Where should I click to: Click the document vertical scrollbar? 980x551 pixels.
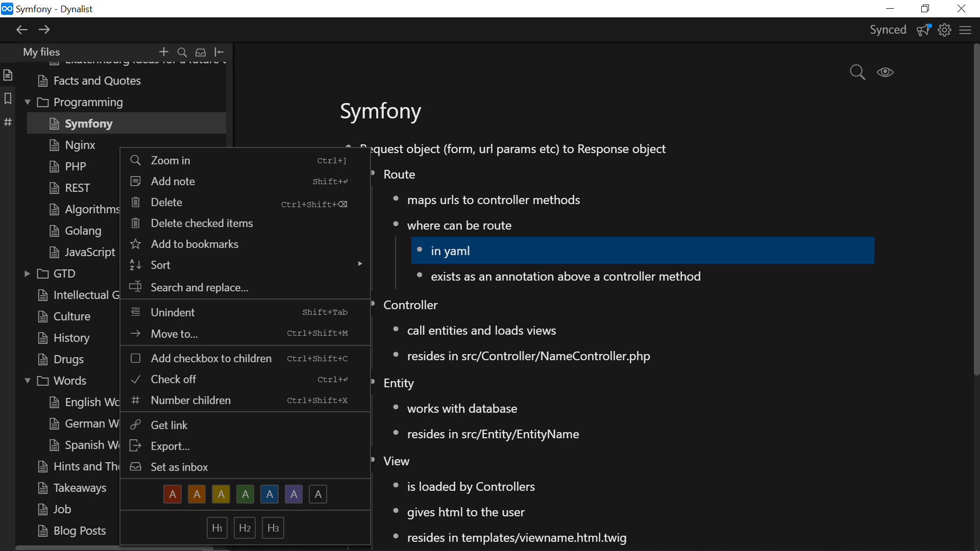tap(976, 210)
